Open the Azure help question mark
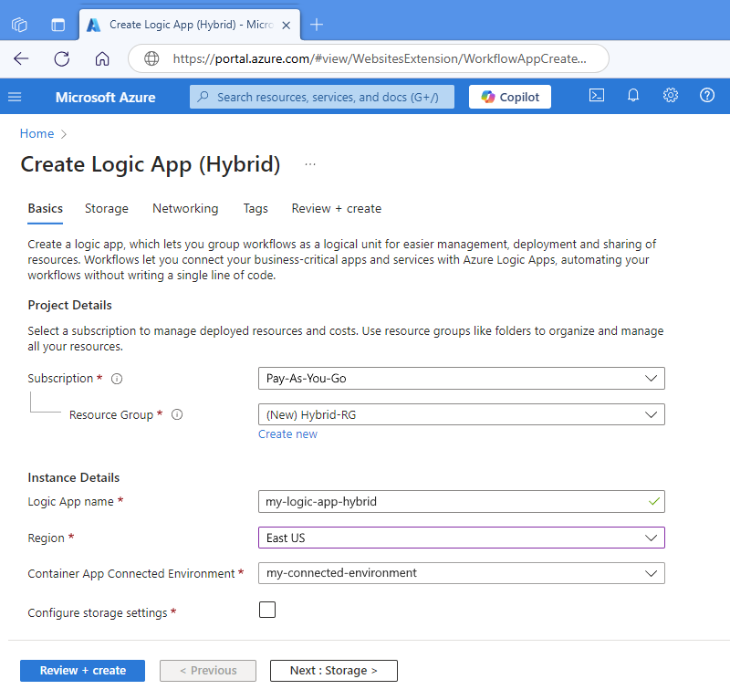Viewport: 730px width, 700px height. point(707,96)
